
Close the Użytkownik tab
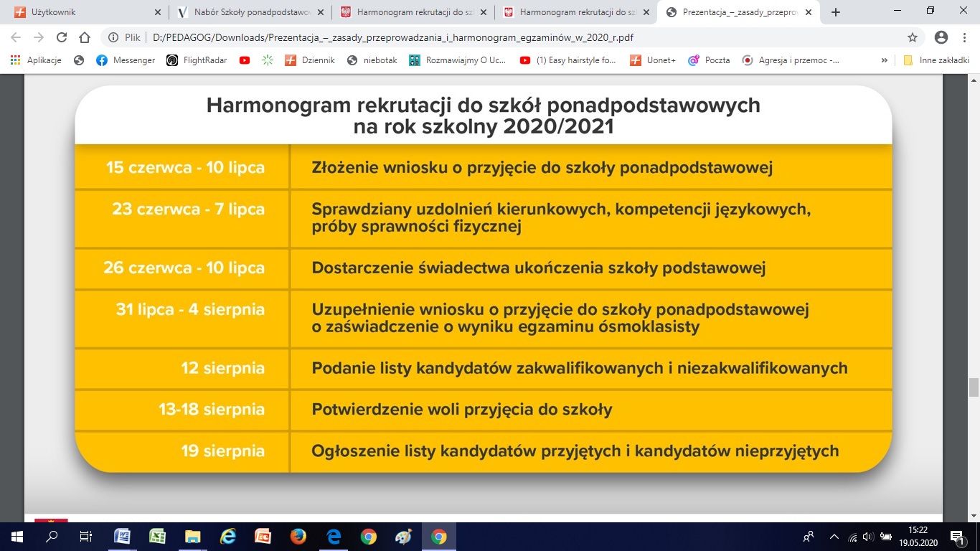[158, 12]
